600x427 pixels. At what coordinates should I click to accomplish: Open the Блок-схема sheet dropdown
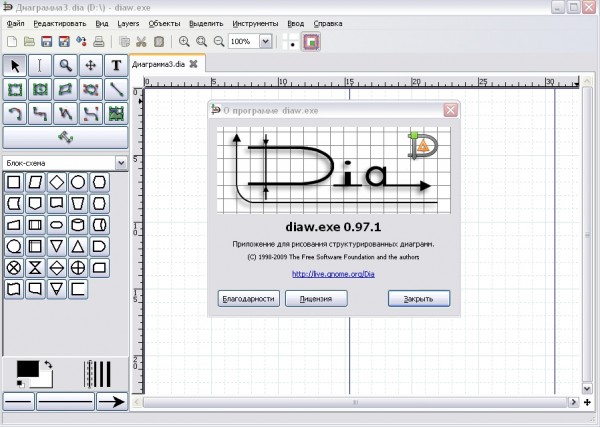121,163
